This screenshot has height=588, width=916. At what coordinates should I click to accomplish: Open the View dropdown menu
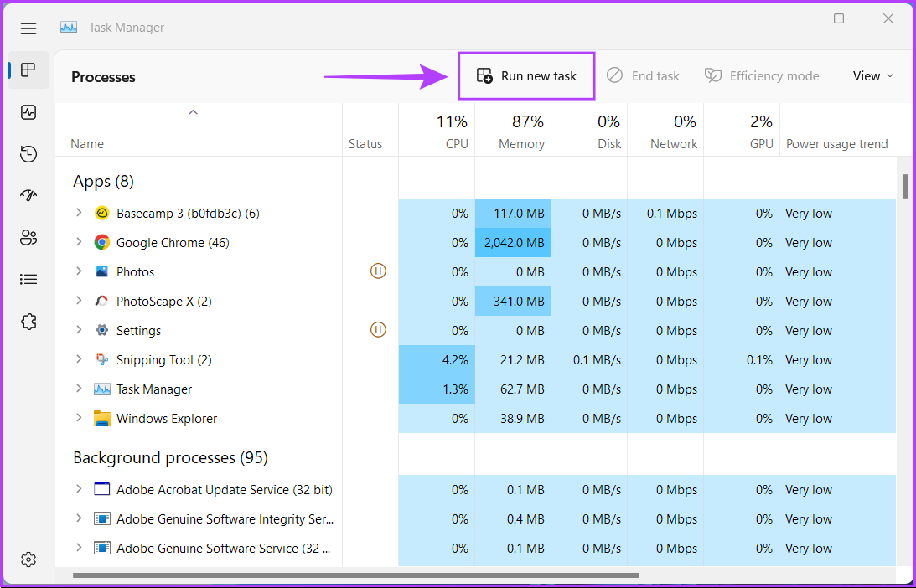(872, 75)
